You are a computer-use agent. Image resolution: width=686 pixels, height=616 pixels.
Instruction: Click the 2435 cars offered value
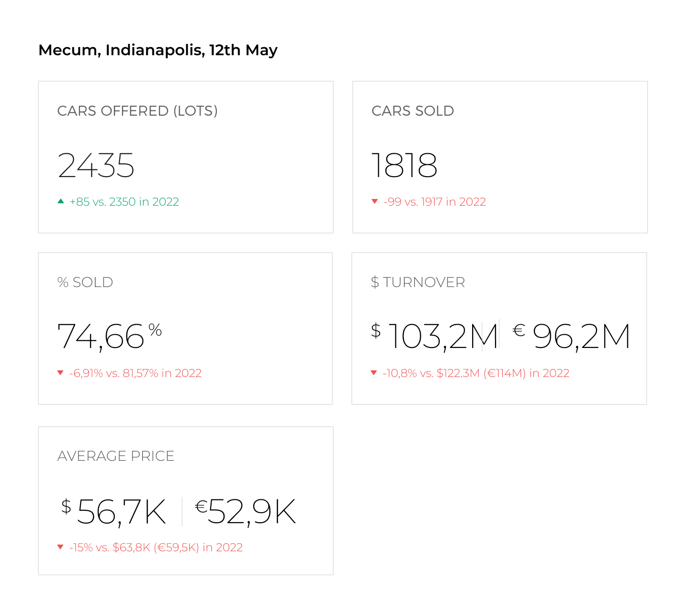click(96, 165)
